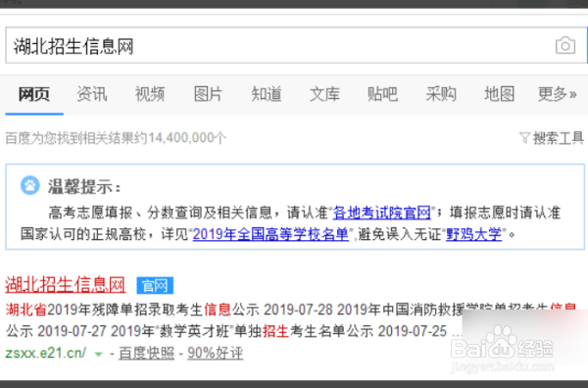Open the 知道 tab
The image size is (588, 388).
point(267,94)
